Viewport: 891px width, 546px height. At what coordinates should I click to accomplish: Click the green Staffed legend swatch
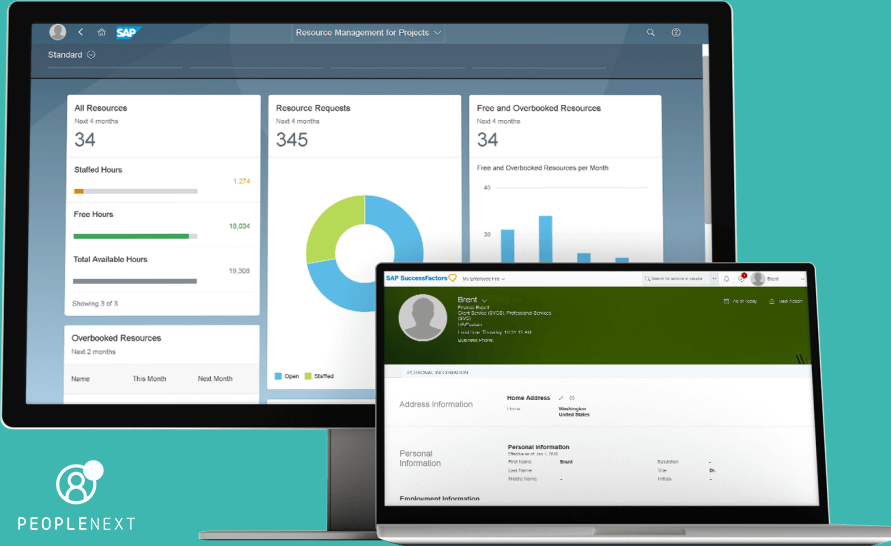point(308,376)
